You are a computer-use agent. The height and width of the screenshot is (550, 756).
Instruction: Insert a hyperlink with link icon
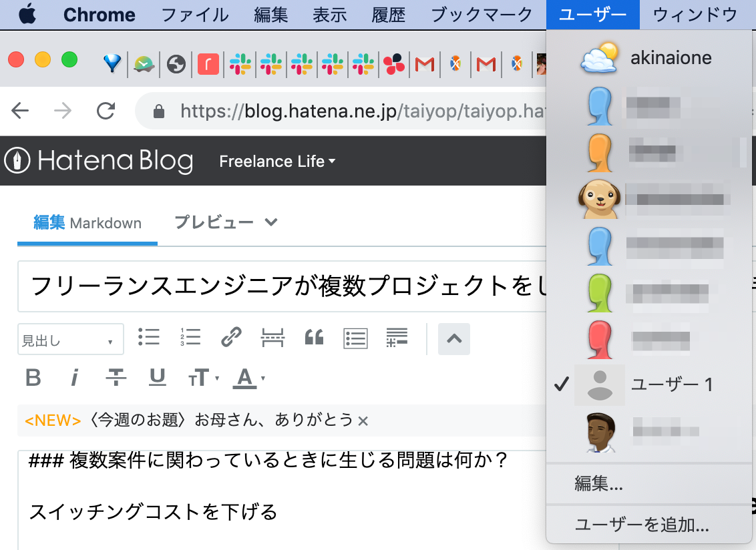point(231,337)
